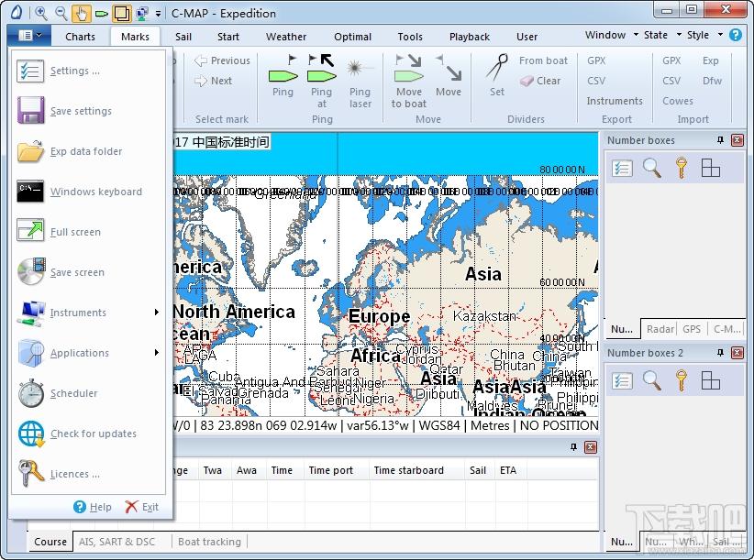Switch to the GPS panel tab
The height and width of the screenshot is (560, 754).
692,329
